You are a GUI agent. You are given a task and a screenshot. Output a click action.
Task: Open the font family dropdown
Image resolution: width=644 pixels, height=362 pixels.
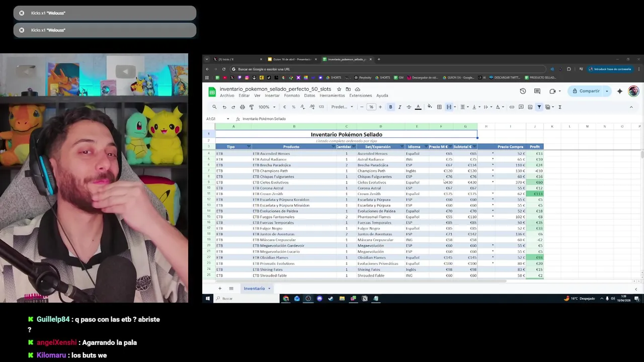coord(342,107)
